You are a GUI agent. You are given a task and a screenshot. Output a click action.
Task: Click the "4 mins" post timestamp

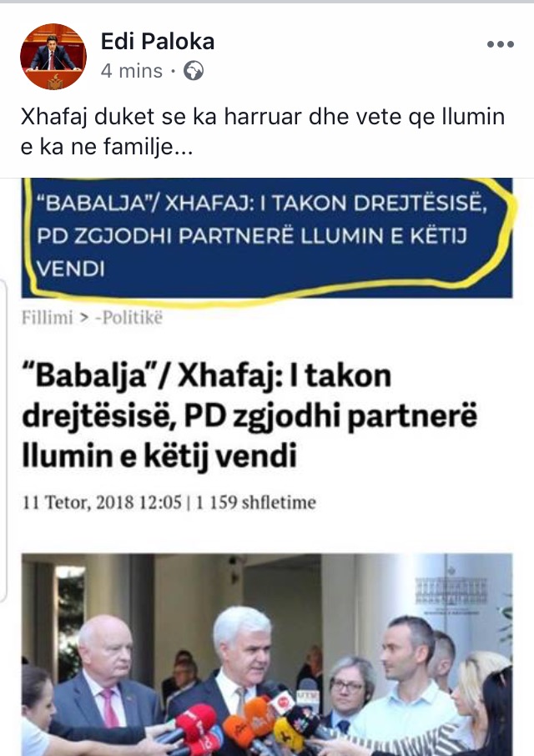pyautogui.click(x=132, y=72)
